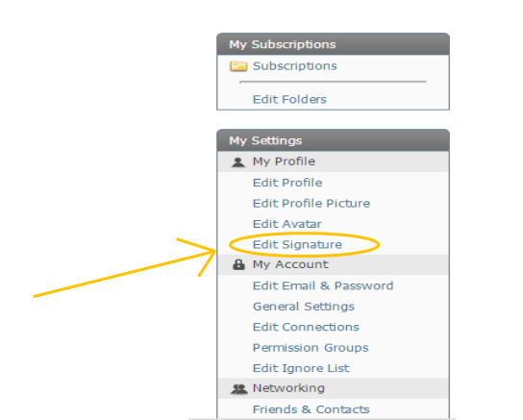The height and width of the screenshot is (420, 523).
Task: Click the My Account lock icon
Action: pos(238,264)
